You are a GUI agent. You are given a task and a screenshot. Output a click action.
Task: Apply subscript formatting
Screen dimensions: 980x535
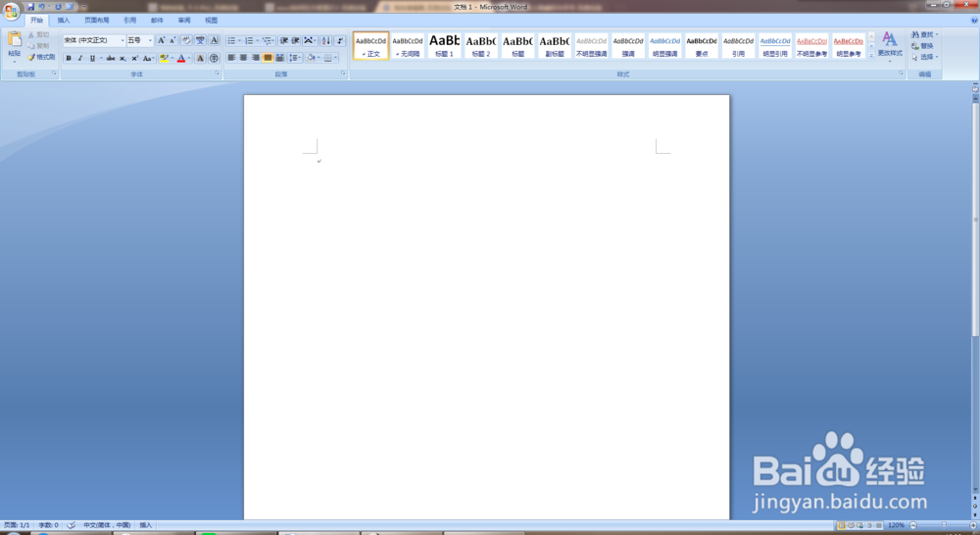click(x=122, y=58)
